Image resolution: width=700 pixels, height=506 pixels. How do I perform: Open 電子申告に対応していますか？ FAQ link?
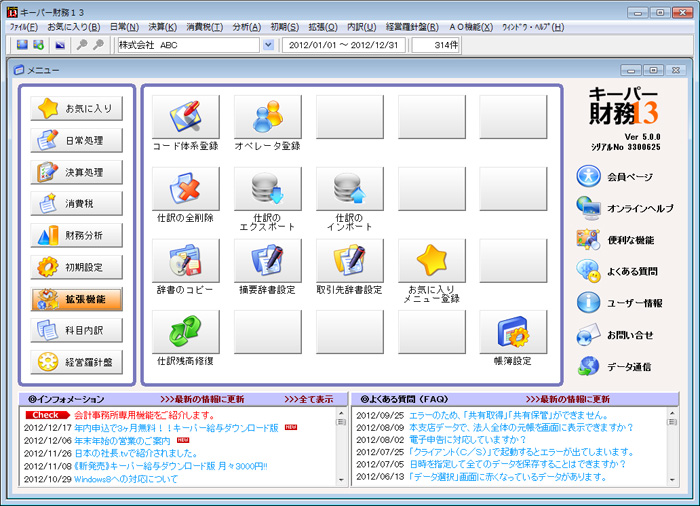468,440
